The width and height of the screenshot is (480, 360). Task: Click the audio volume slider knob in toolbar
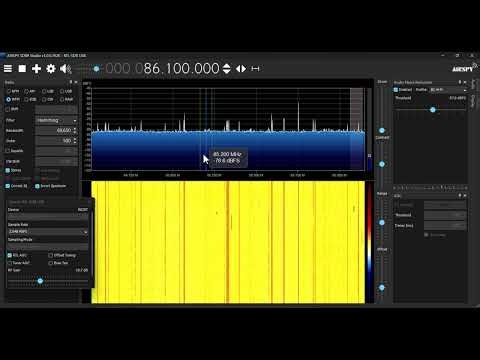pyautogui.click(x=96, y=69)
